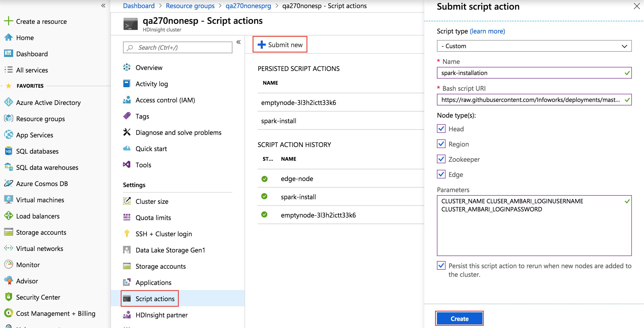Uncheck the Head node type checkbox
Screen dimensions: 644x328
coord(441,129)
